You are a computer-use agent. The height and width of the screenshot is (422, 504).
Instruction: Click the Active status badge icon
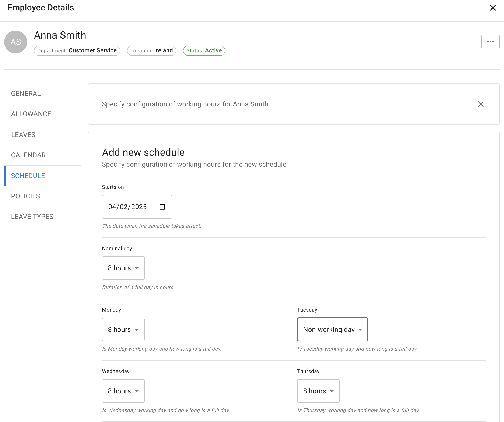[x=203, y=50]
